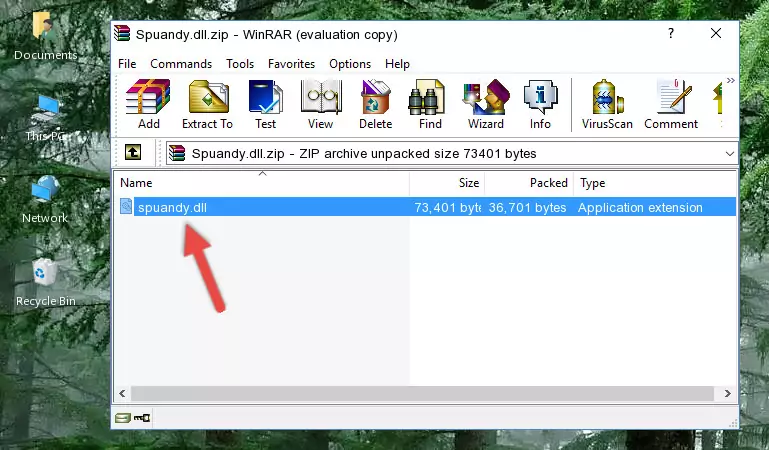
Task: Open the File menu
Action: 127,64
